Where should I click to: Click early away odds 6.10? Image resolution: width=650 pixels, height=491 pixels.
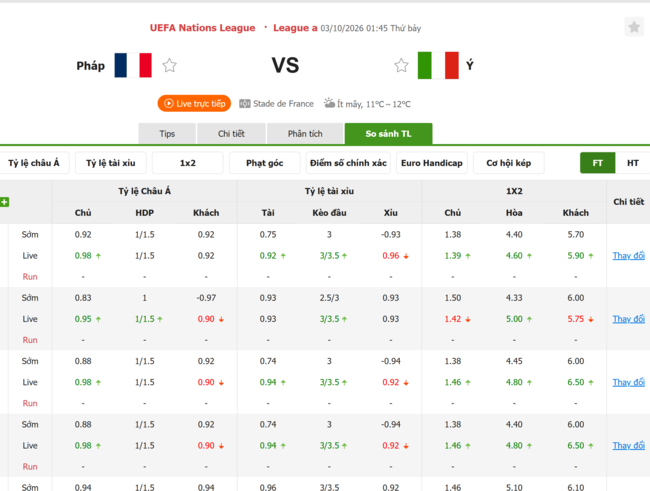point(576,487)
